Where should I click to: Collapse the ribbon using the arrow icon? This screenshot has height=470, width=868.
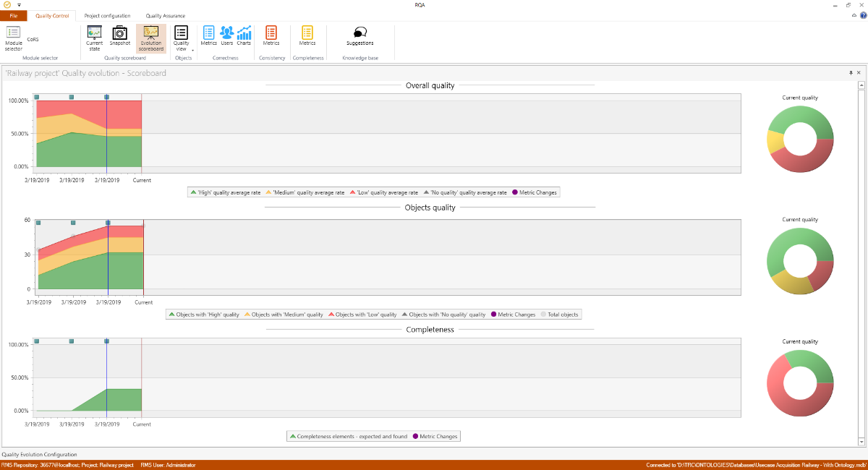(854, 15)
